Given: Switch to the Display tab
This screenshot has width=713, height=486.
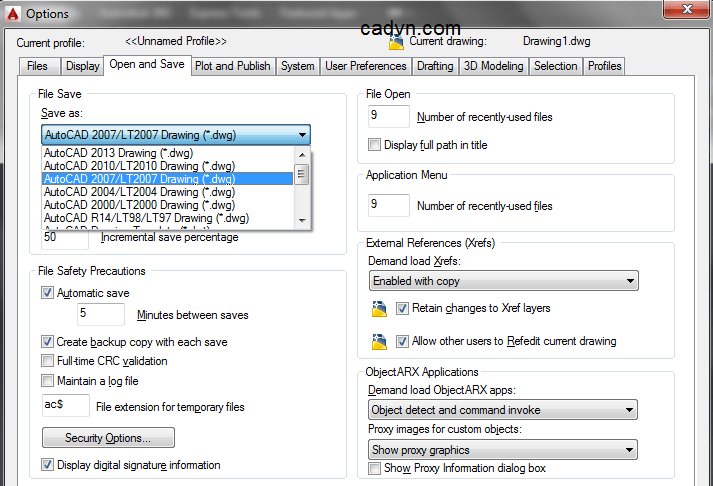Looking at the screenshot, I should pos(82,66).
